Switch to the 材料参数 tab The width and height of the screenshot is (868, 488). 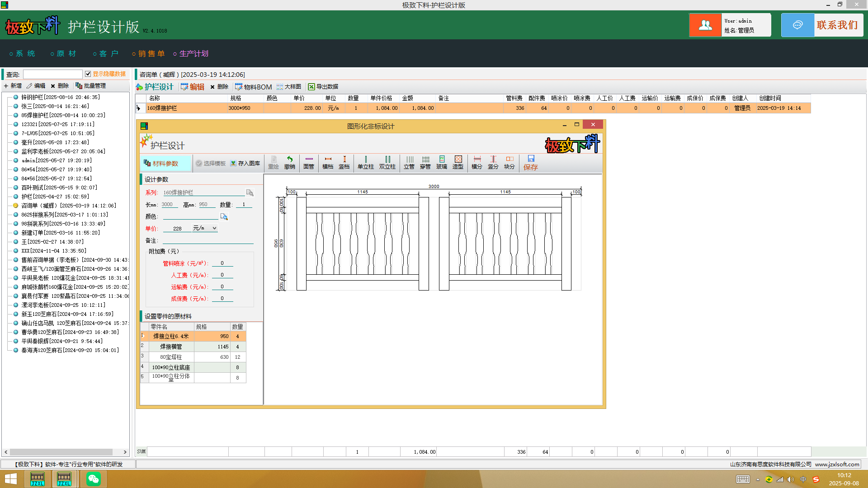click(x=165, y=163)
